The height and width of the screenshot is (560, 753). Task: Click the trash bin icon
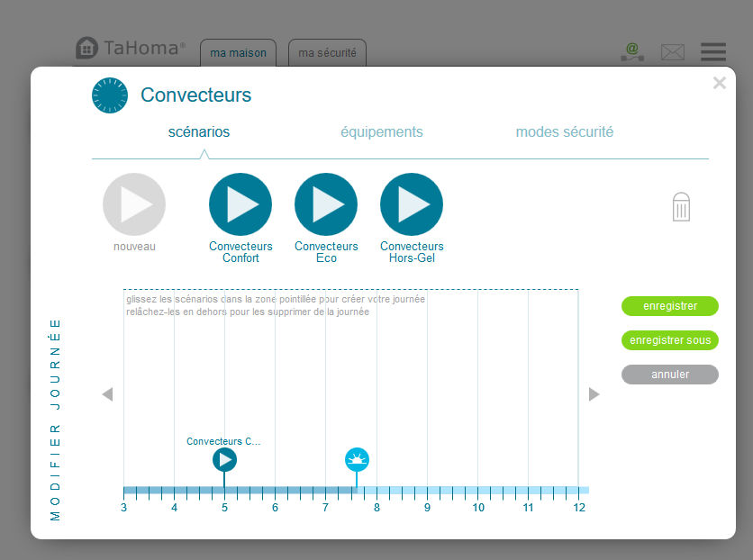pos(682,207)
